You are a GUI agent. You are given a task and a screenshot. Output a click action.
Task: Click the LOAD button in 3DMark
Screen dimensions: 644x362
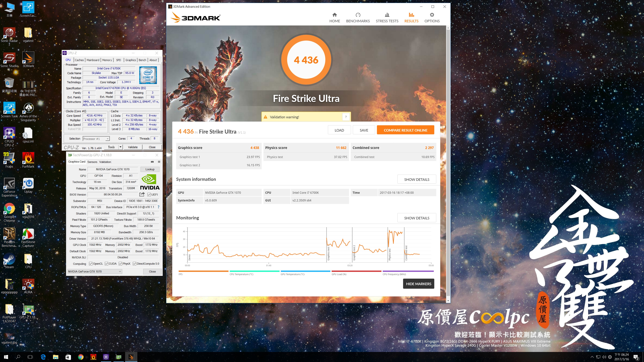pos(339,130)
